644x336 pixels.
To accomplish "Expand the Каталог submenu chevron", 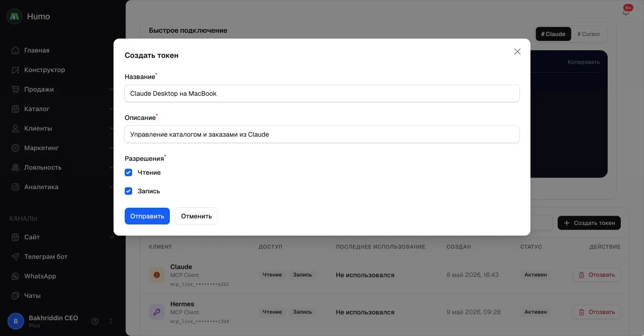I will pyautogui.click(x=111, y=109).
